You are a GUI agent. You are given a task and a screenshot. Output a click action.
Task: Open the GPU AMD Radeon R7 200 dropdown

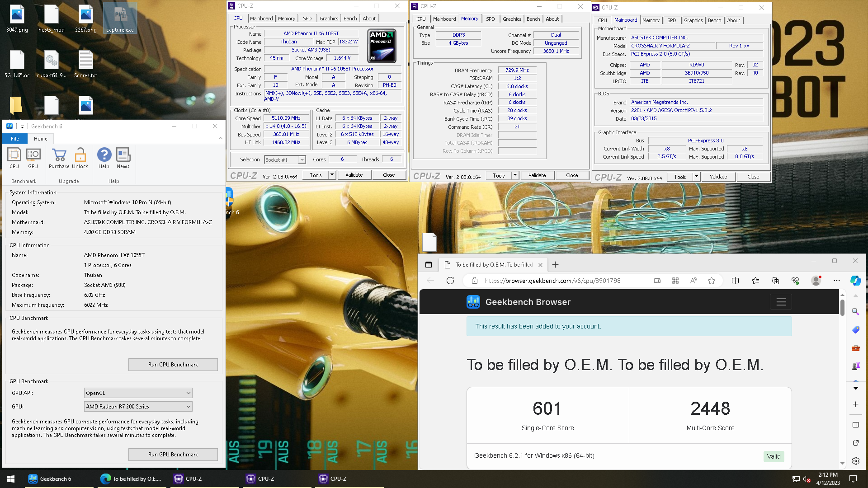coord(138,407)
